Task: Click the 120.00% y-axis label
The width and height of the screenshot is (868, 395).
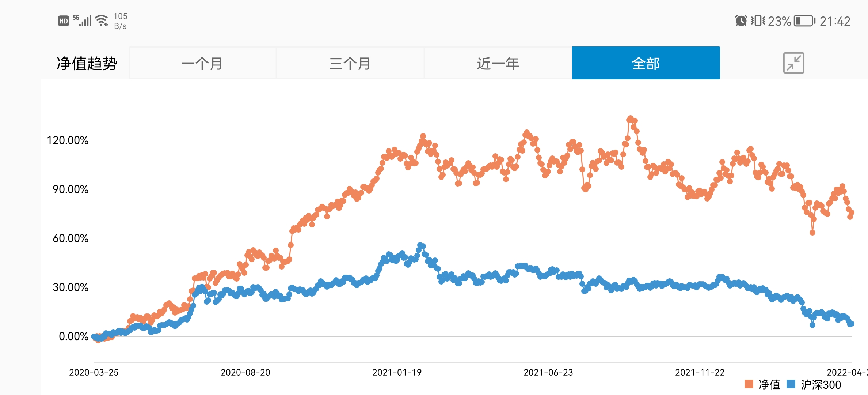Action: click(68, 140)
